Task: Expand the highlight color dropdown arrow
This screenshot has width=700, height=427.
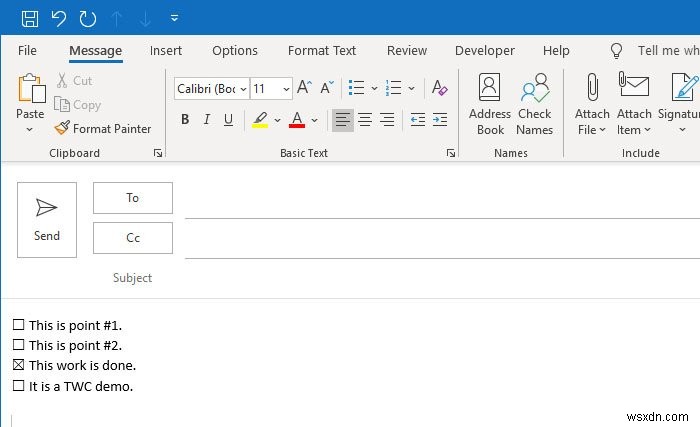Action: [x=277, y=120]
